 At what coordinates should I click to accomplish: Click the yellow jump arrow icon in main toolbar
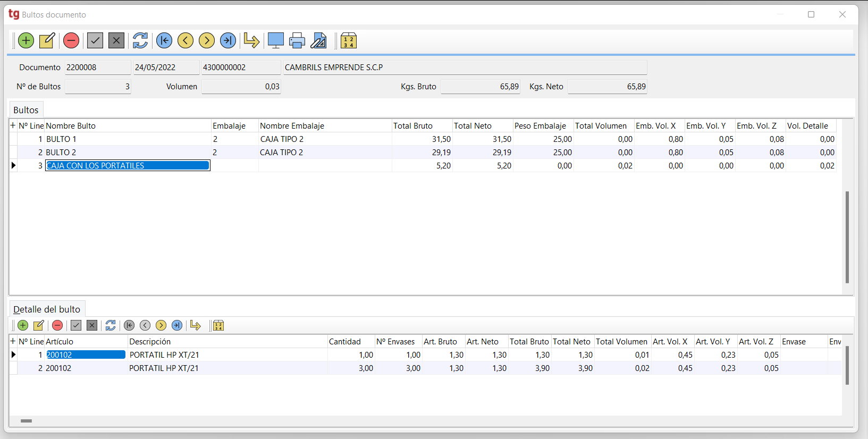251,40
